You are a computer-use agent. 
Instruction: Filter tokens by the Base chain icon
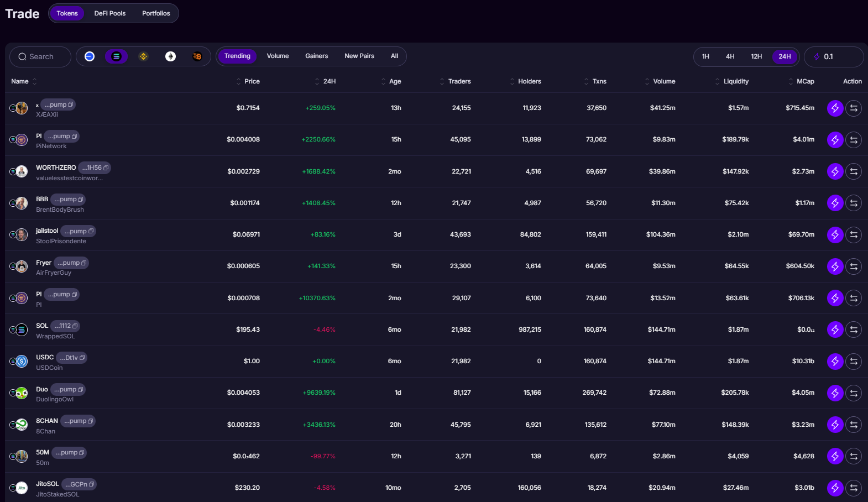point(90,56)
